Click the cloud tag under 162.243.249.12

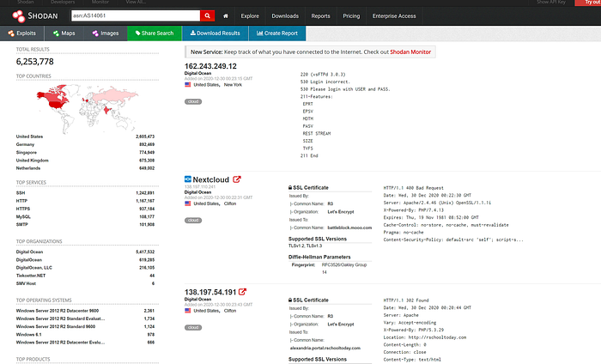(193, 101)
